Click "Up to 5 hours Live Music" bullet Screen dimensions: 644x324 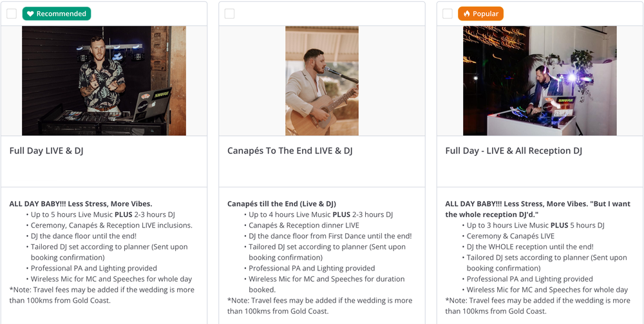click(102, 214)
